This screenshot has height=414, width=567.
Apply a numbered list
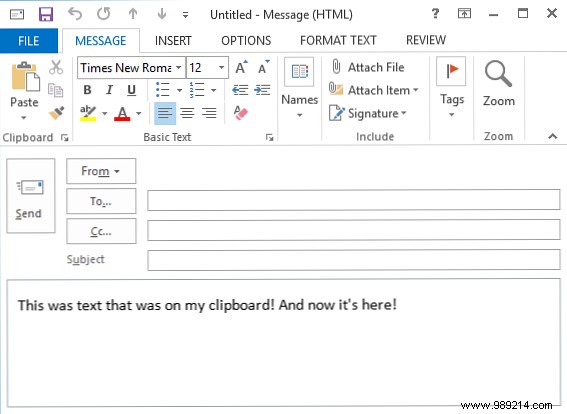197,90
